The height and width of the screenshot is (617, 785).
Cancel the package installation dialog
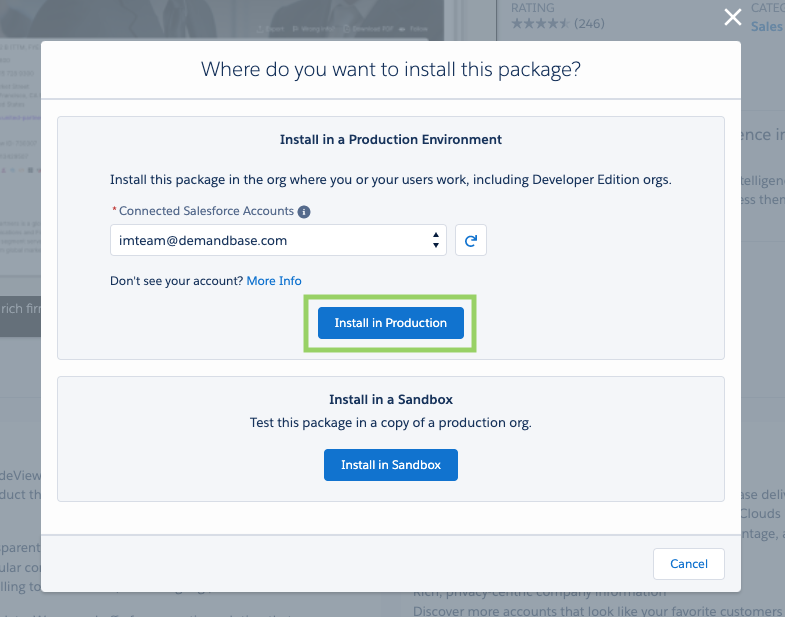coord(688,564)
